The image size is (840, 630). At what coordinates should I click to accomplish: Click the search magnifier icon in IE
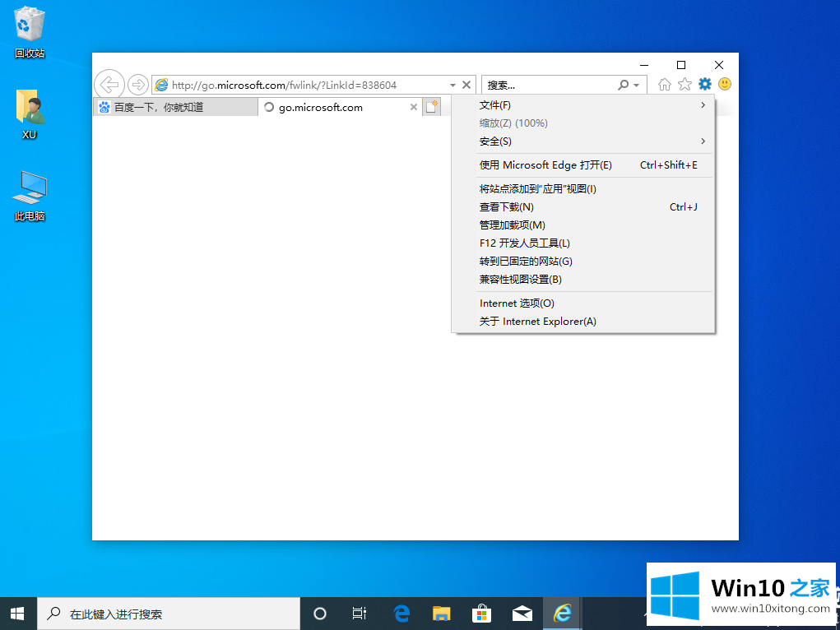623,85
